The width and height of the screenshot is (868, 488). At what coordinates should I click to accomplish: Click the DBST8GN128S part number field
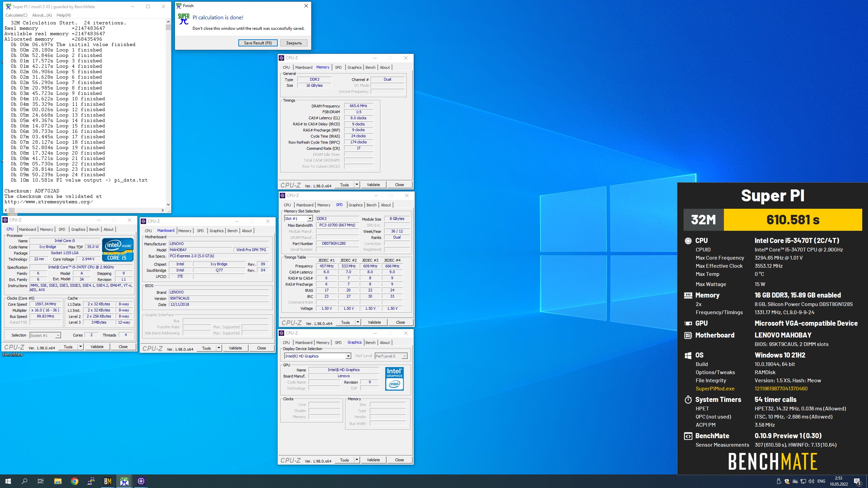point(337,244)
